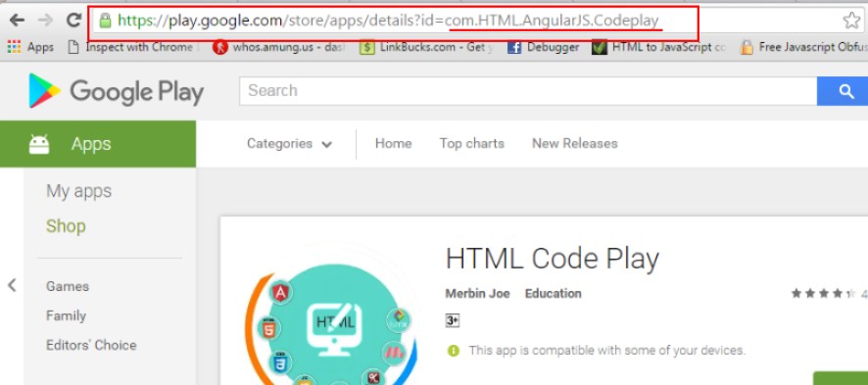
Task: Click the 3+ content rating badge
Action: click(x=453, y=321)
